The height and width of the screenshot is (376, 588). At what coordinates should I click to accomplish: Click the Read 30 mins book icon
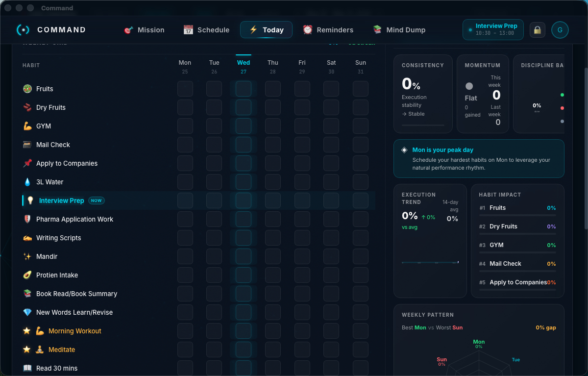coord(27,368)
